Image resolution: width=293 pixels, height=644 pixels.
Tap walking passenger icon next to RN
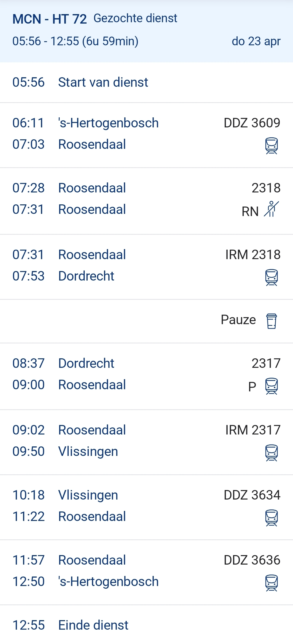click(271, 209)
